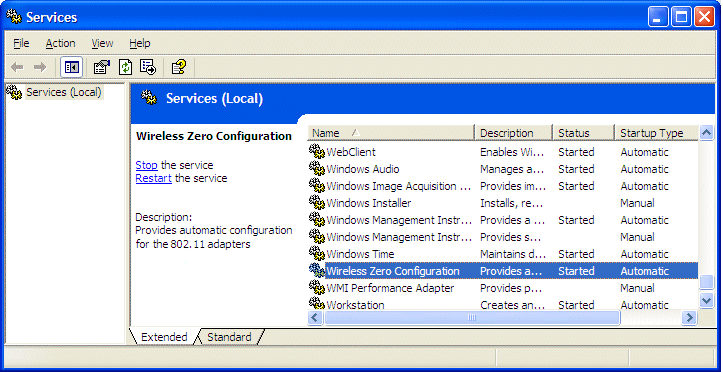Click the Stop the service link
Viewport: 723px width, 372px height.
tap(147, 165)
